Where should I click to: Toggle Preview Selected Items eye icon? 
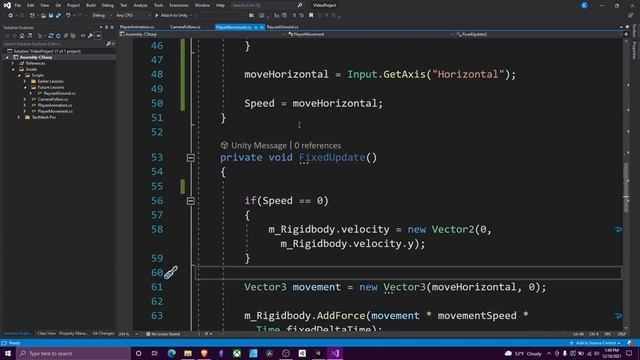pyautogui.click(x=83, y=36)
